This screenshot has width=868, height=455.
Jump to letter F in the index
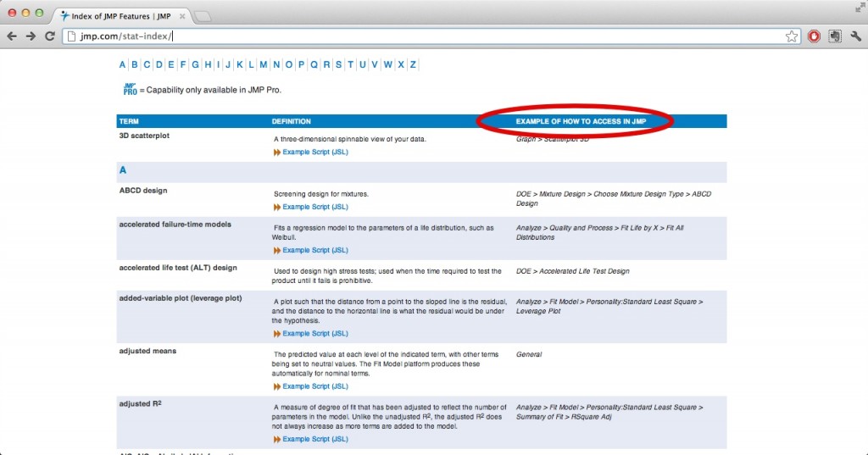click(x=183, y=64)
